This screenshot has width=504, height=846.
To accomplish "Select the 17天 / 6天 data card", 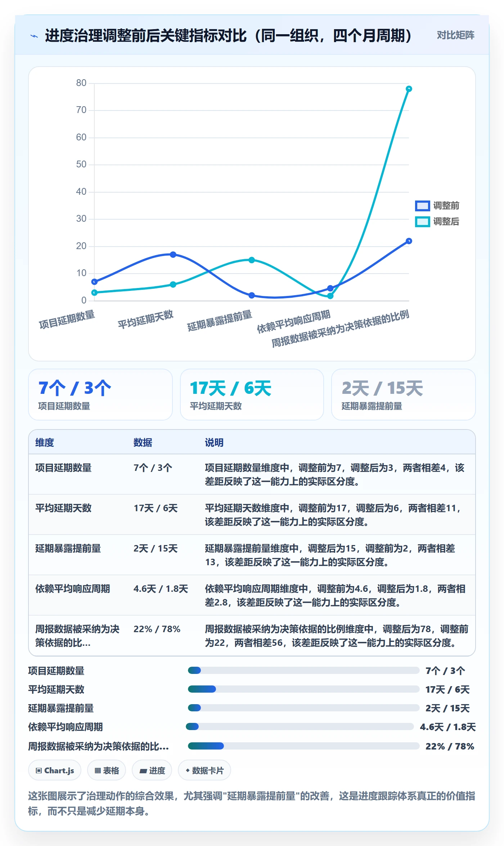I will click(252, 395).
